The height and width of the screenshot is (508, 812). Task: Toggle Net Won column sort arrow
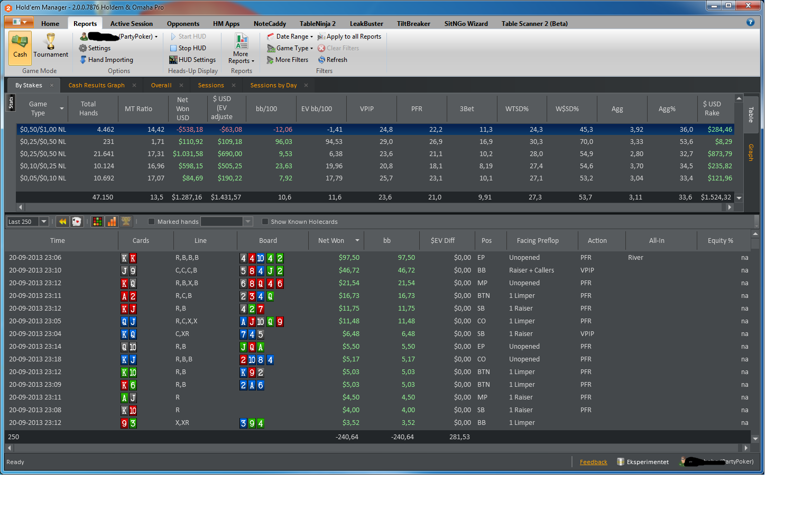[x=357, y=241]
